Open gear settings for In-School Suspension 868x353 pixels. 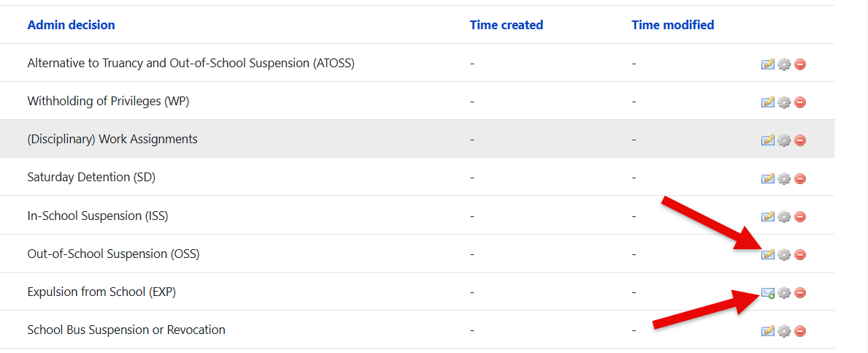(x=784, y=216)
